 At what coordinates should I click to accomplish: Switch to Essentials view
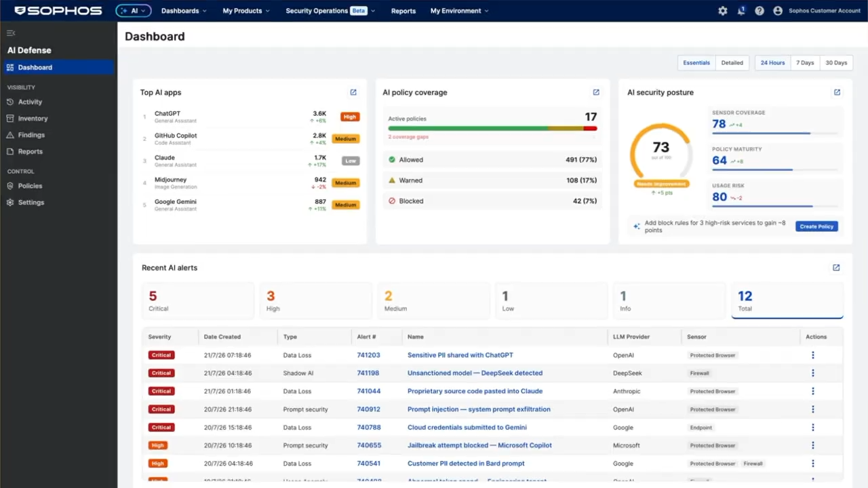point(696,62)
